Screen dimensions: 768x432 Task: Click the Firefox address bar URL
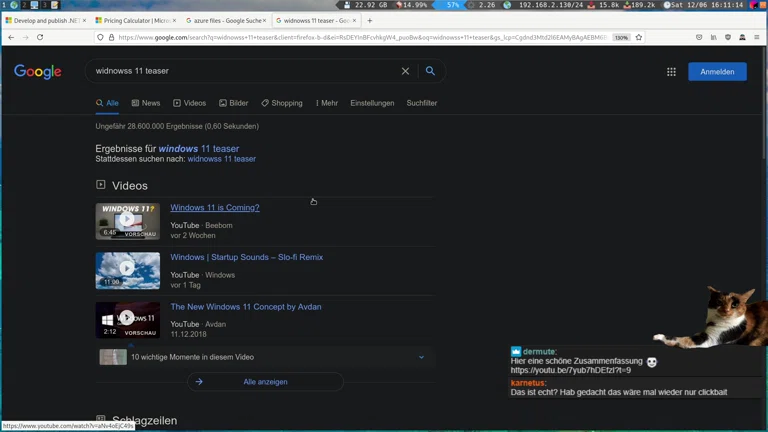click(362, 37)
